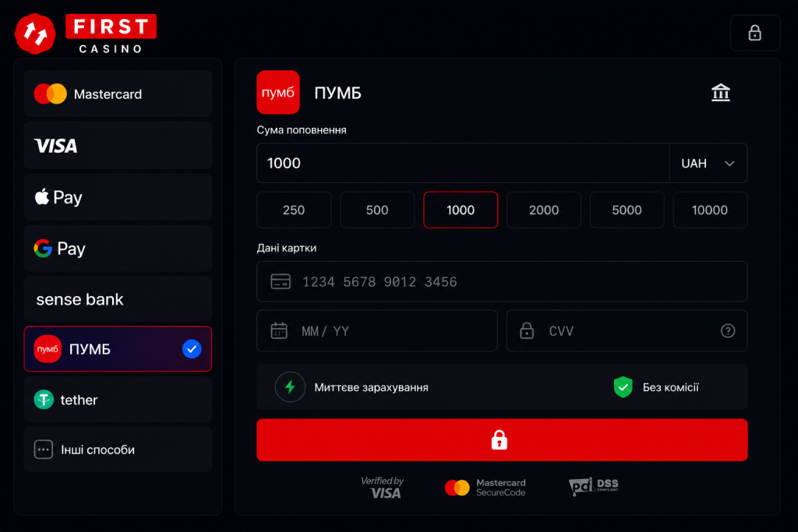Screen dimensions: 798x532
Task: Open the CVV help question mark
Action: (x=728, y=330)
